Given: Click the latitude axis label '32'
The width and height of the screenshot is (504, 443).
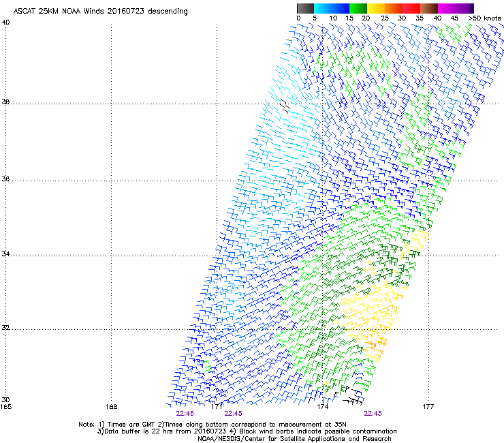Looking at the screenshot, I should click(x=5, y=328).
